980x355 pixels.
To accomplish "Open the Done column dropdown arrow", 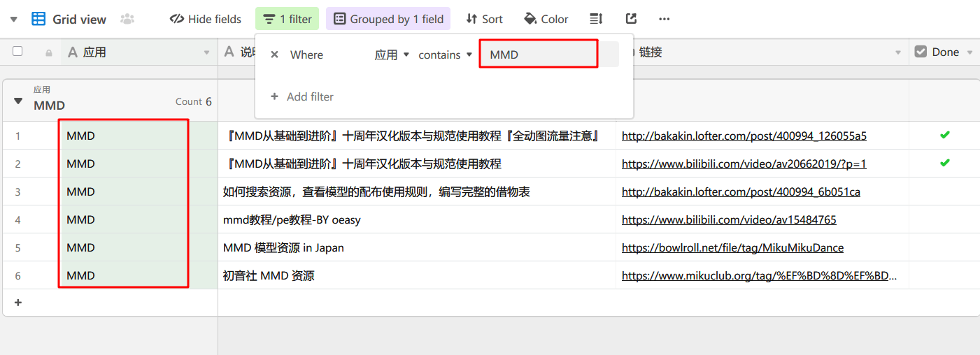I will point(970,52).
